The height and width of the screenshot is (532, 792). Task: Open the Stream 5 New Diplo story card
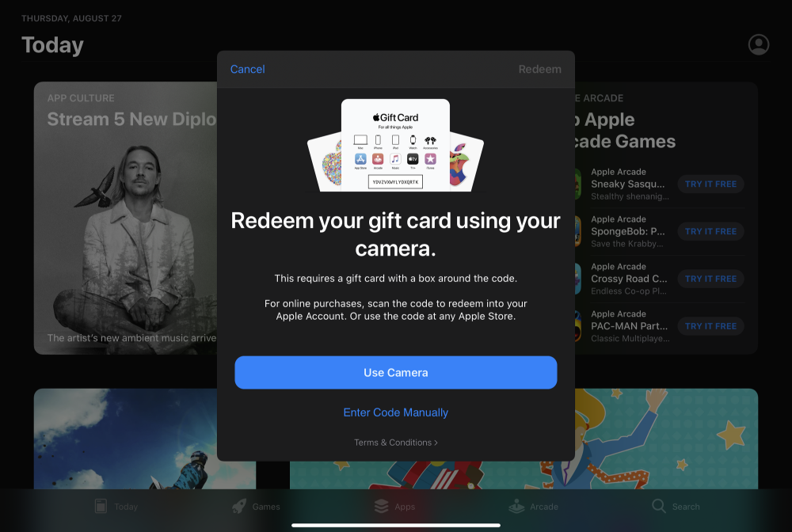click(125, 218)
